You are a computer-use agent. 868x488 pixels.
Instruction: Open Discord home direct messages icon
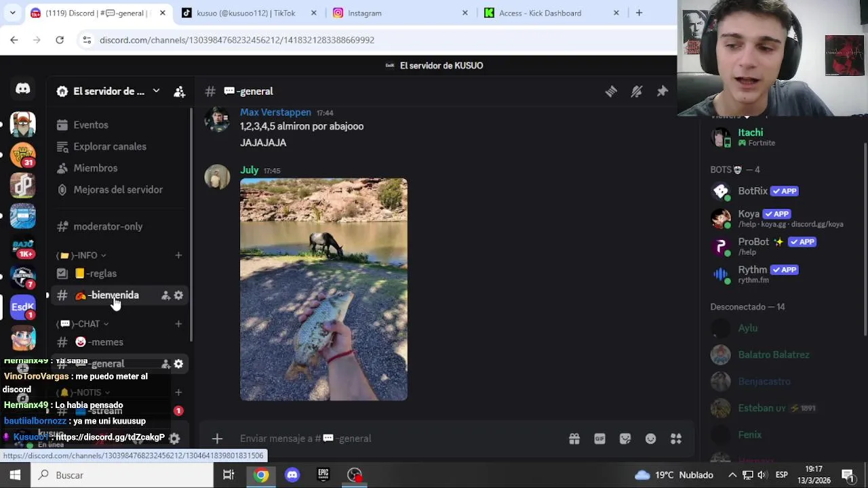[x=23, y=89]
